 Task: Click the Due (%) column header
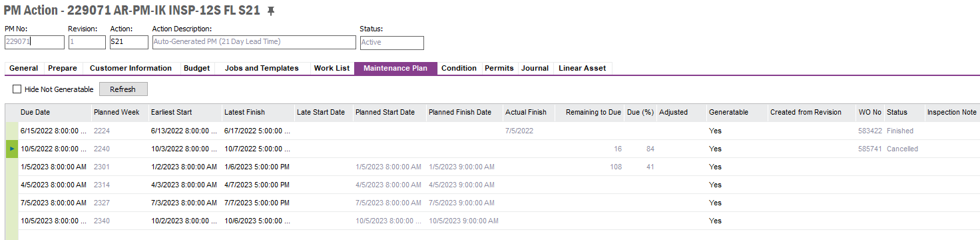click(640, 112)
